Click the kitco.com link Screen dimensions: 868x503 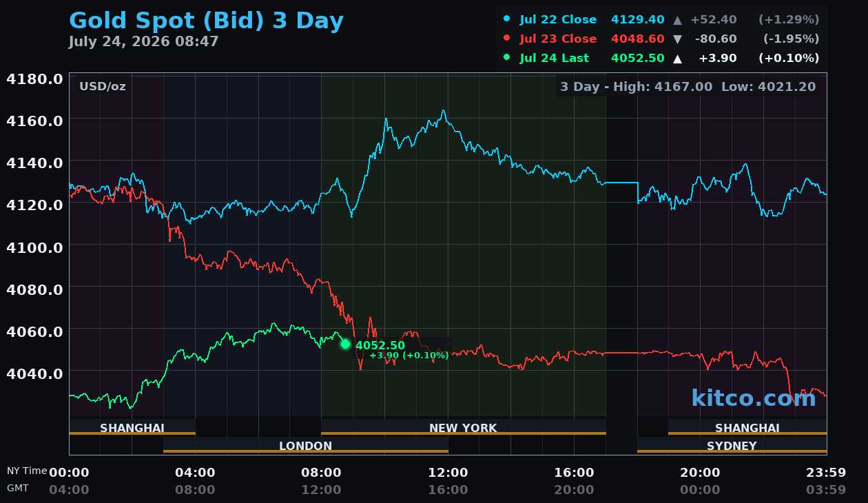pos(754,398)
